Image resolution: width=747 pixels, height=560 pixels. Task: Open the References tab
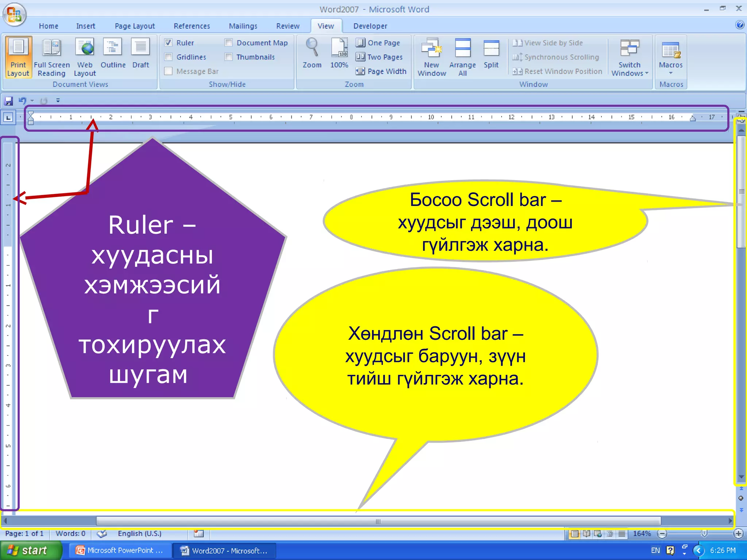click(x=191, y=26)
